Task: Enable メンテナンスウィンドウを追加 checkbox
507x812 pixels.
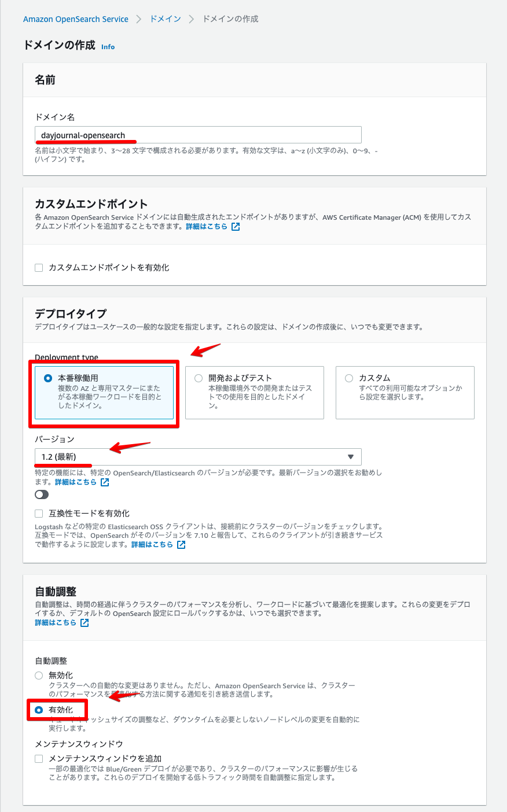Action: pyautogui.click(x=39, y=758)
